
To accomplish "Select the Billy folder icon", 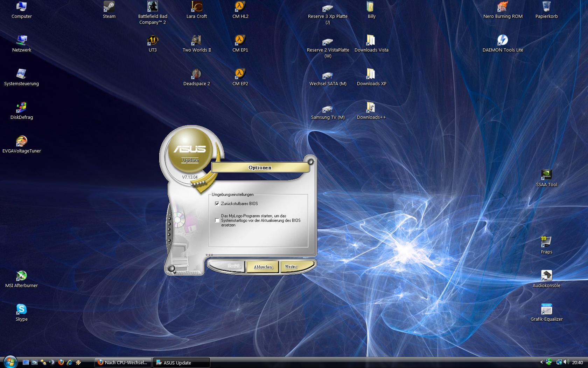I will [x=371, y=10].
